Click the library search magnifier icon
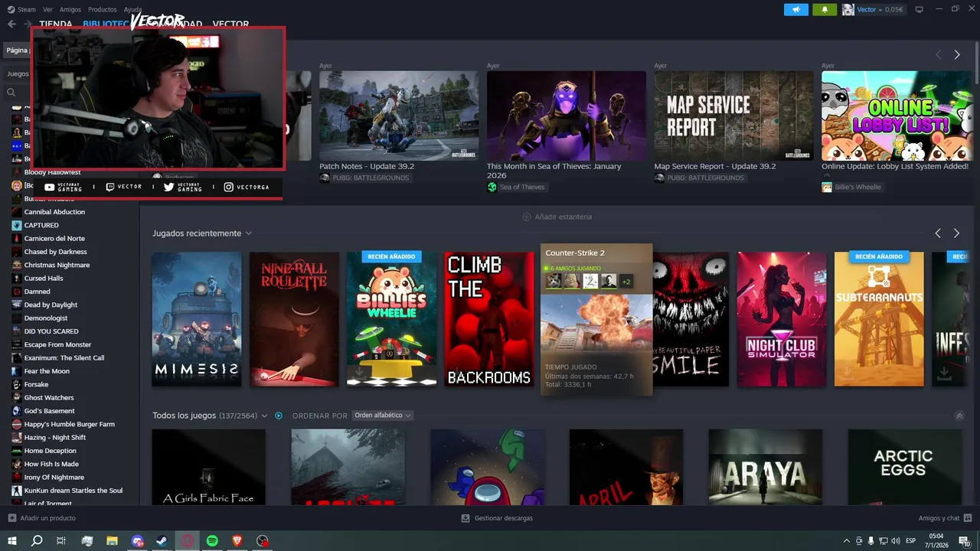980x551 pixels. click(11, 92)
